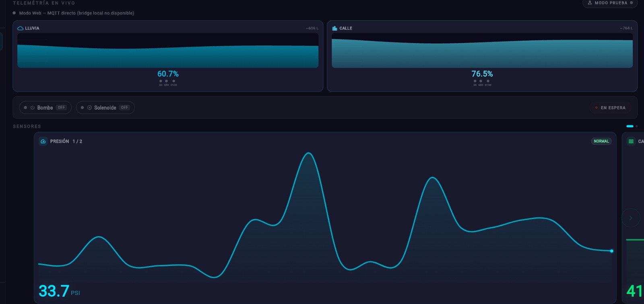This screenshot has width=644, height=304.
Task: Click the Modo Web MQTT directo status line
Action: pos(76,13)
